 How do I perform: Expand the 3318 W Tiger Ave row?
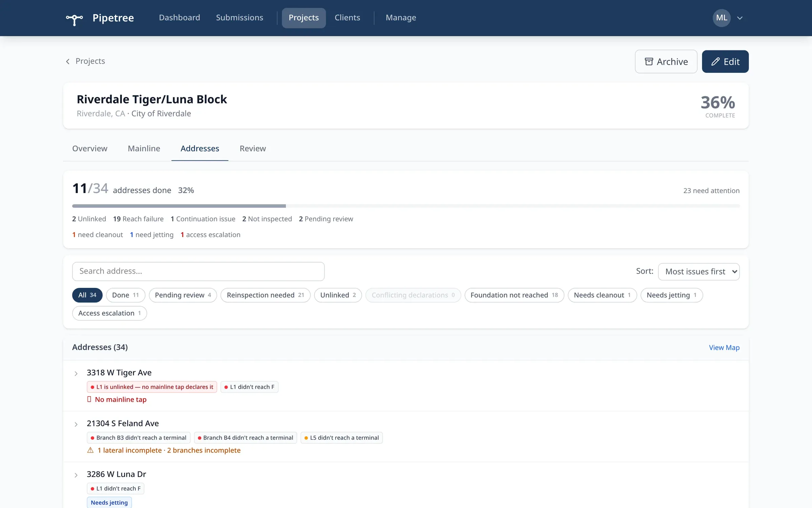(76, 374)
